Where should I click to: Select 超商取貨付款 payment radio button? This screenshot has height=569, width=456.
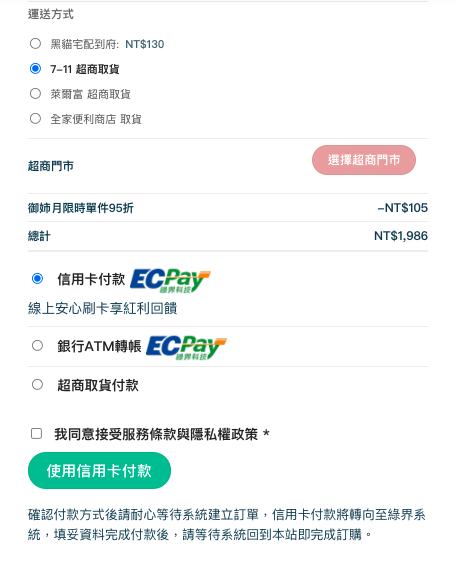tap(37, 385)
